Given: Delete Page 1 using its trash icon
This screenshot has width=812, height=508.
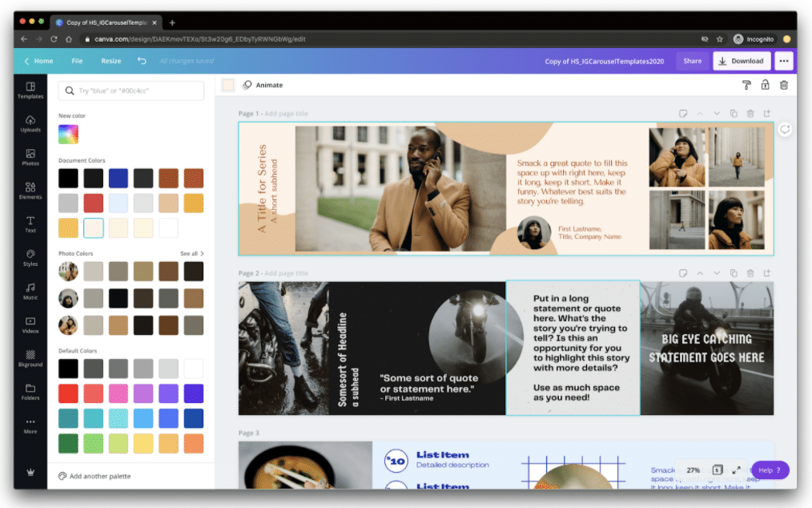Looking at the screenshot, I should point(750,114).
